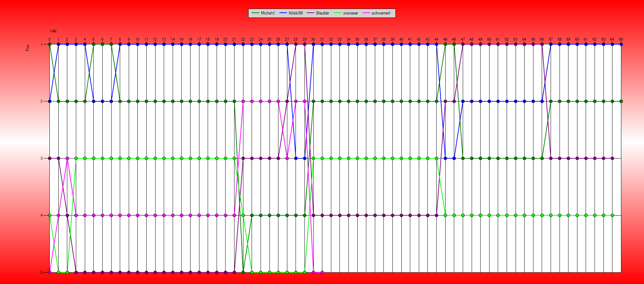The height and width of the screenshot is (284, 644).
Task: Click the blue Nilski98 legend line
Action: [283, 13]
